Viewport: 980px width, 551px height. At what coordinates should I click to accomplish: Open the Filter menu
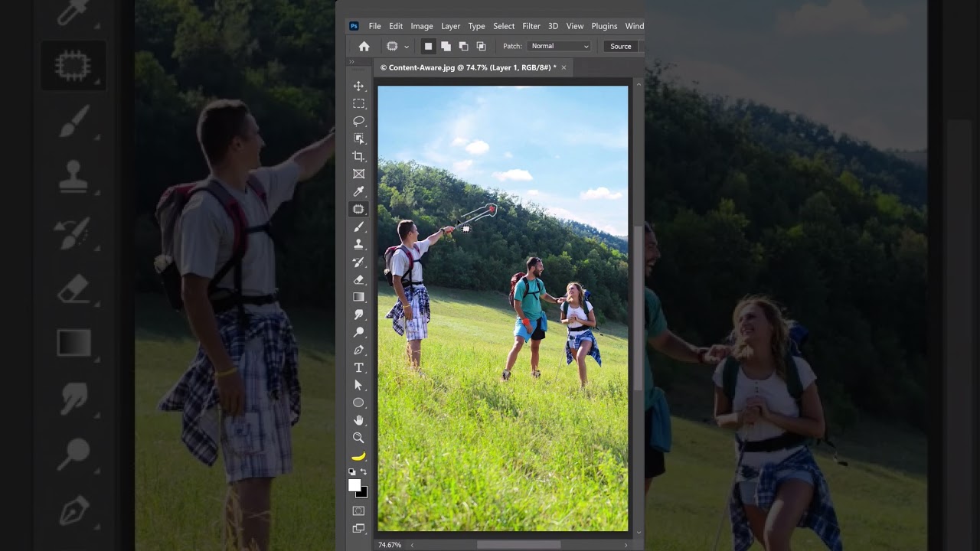coord(531,26)
